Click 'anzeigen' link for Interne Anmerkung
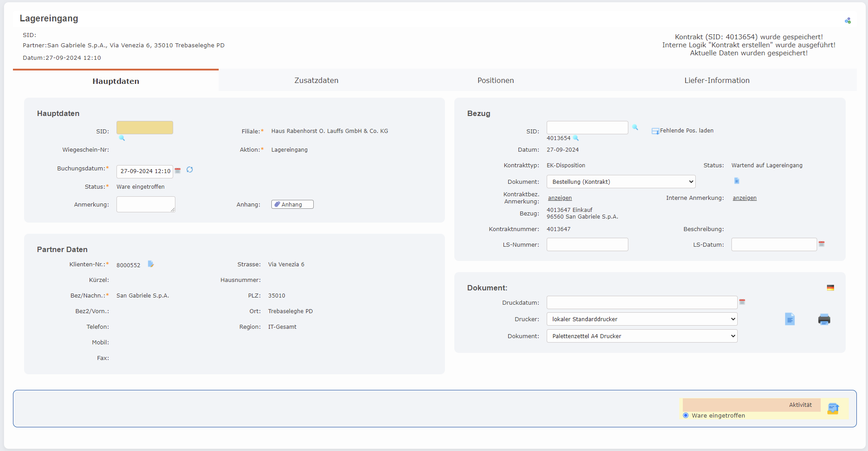This screenshot has height=451, width=868. click(x=744, y=198)
